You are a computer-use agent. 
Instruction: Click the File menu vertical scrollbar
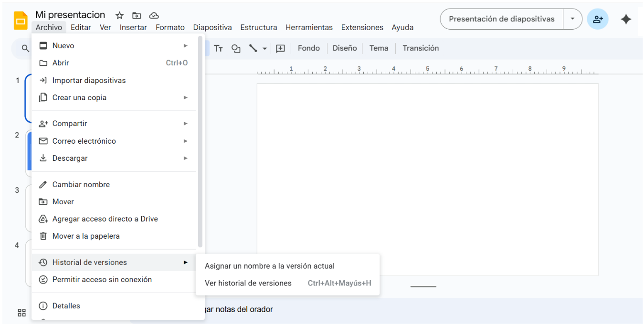click(x=201, y=143)
